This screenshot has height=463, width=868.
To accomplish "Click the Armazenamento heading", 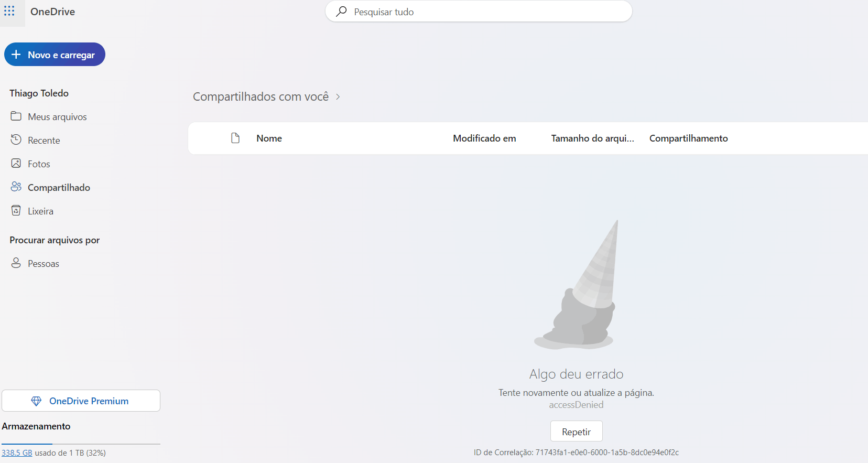I will point(36,426).
